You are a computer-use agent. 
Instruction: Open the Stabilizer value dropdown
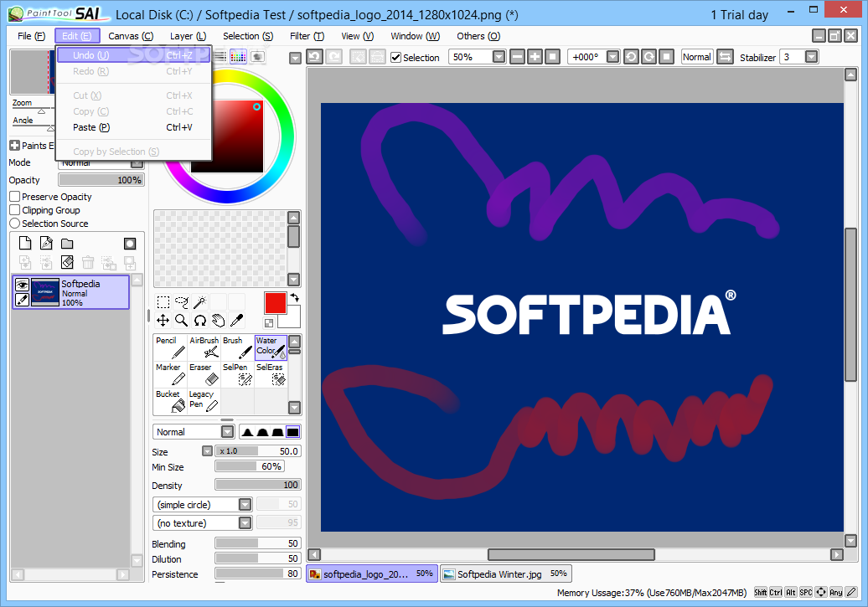pos(811,57)
